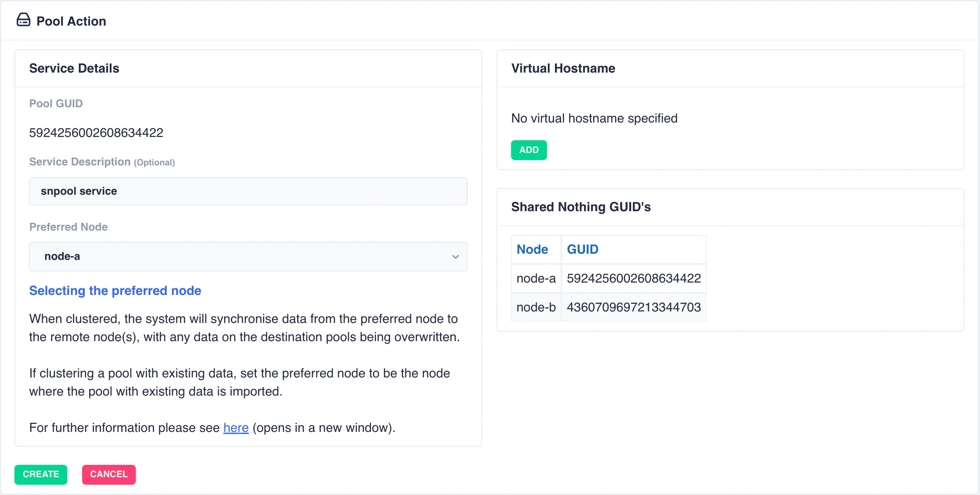Image resolution: width=980 pixels, height=495 pixels.
Task: Click inside the Service Description field
Action: tap(248, 191)
